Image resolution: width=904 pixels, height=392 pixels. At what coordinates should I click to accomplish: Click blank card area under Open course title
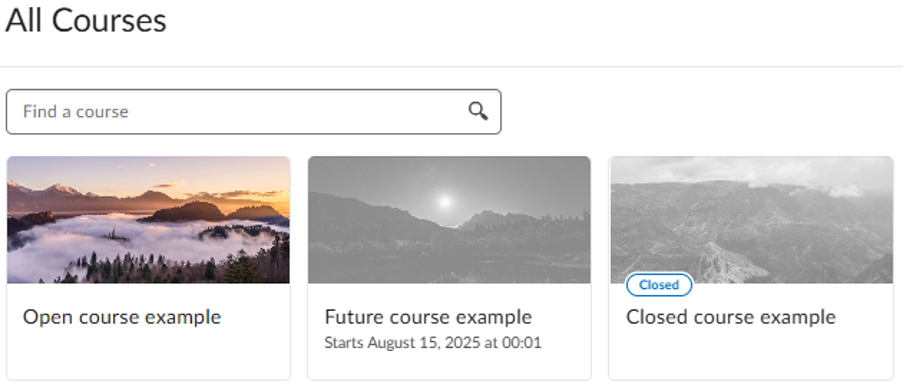click(148, 355)
